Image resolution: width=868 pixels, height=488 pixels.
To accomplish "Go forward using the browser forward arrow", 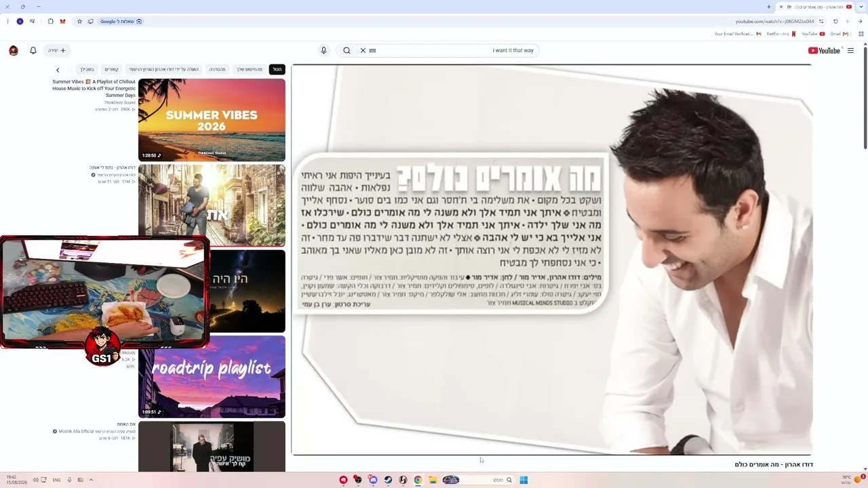I will [848, 21].
